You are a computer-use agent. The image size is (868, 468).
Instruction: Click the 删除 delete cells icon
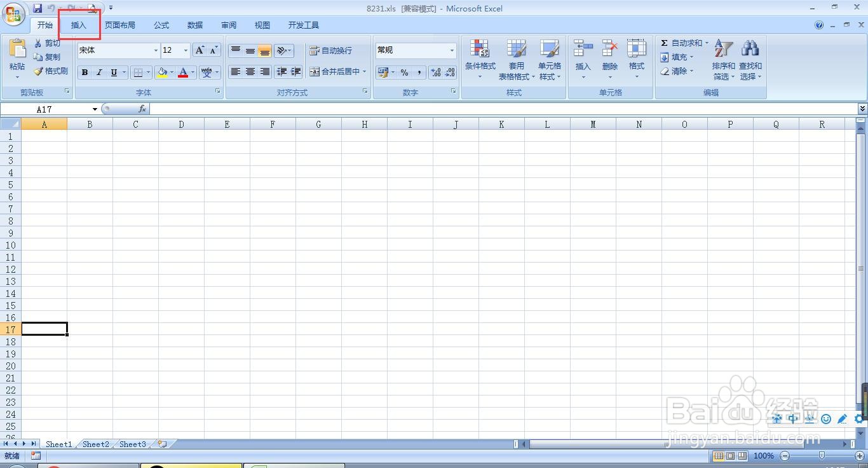pos(609,50)
